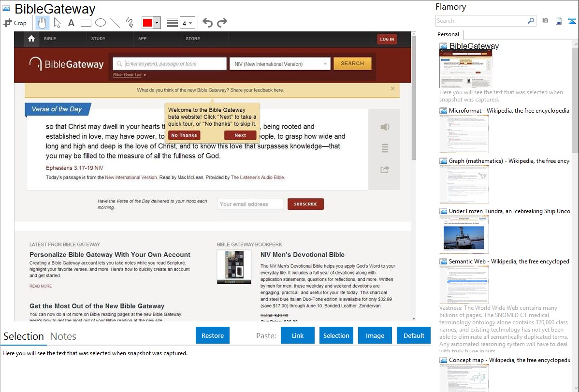
Task: Open the APP menu in webpage
Action: [143, 38]
